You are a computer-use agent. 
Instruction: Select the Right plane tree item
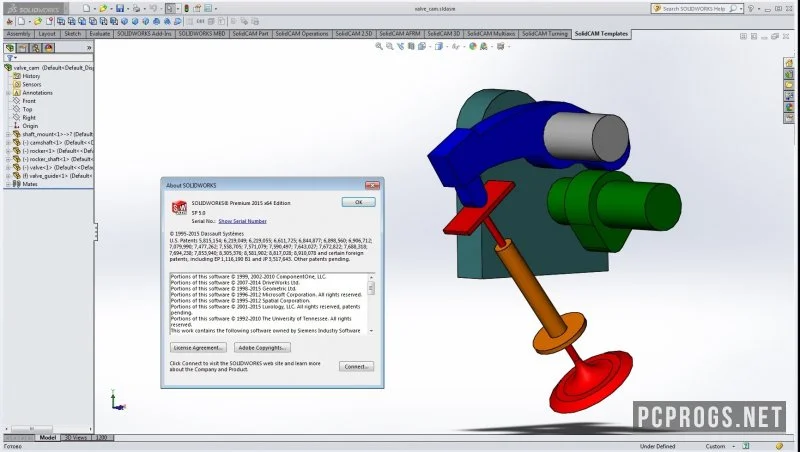pos(29,117)
